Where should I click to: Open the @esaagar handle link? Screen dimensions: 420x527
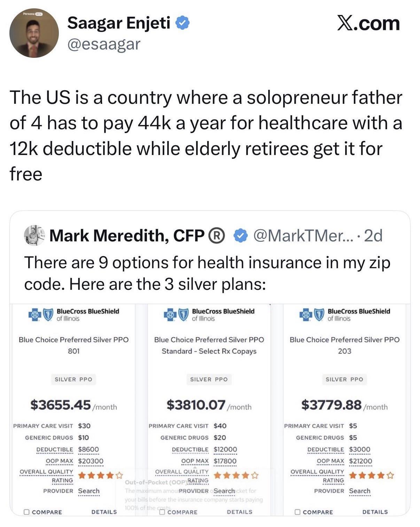[103, 44]
